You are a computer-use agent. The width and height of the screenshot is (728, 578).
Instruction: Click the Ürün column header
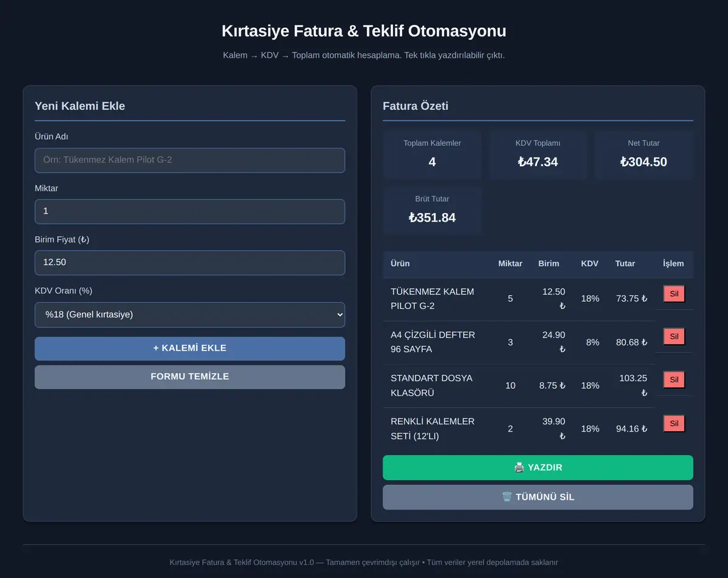pos(400,263)
